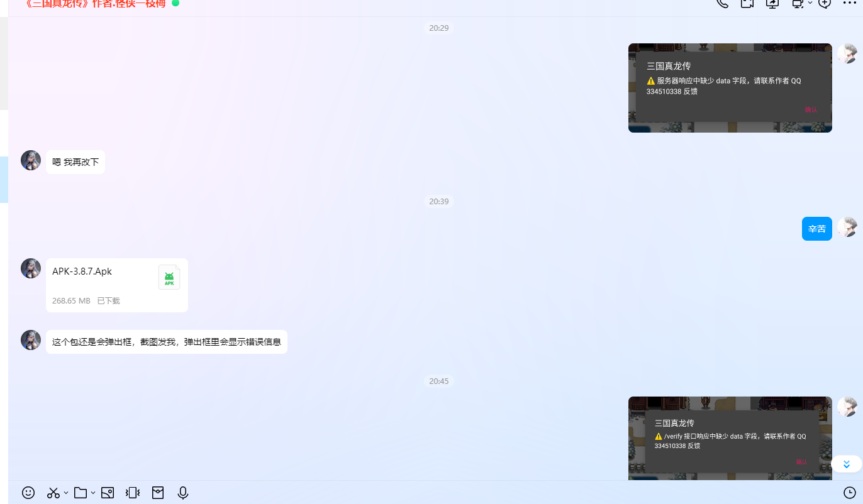
Task: Click sender avatar beside the APK file
Action: (x=31, y=268)
